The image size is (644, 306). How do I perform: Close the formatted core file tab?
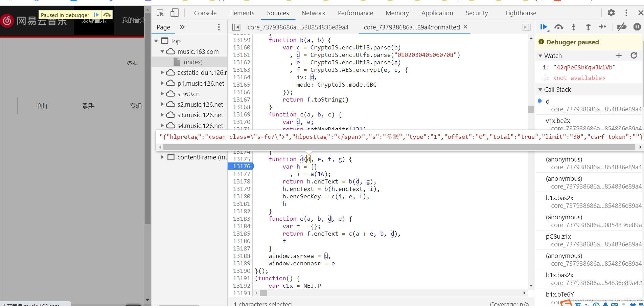[x=465, y=27]
